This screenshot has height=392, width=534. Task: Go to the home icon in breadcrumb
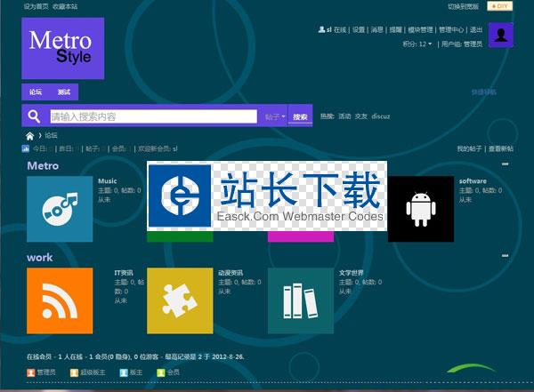pyautogui.click(x=29, y=136)
